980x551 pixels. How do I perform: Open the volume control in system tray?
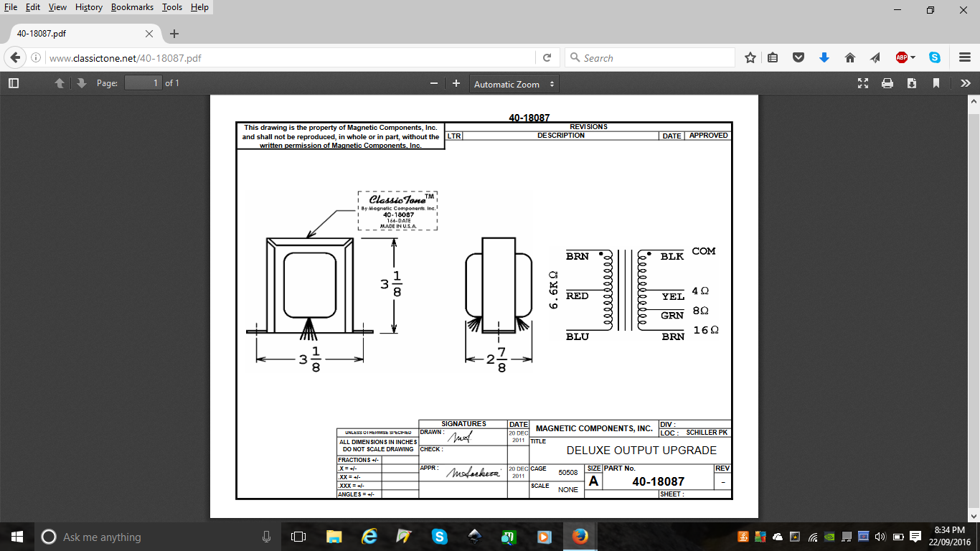(881, 537)
